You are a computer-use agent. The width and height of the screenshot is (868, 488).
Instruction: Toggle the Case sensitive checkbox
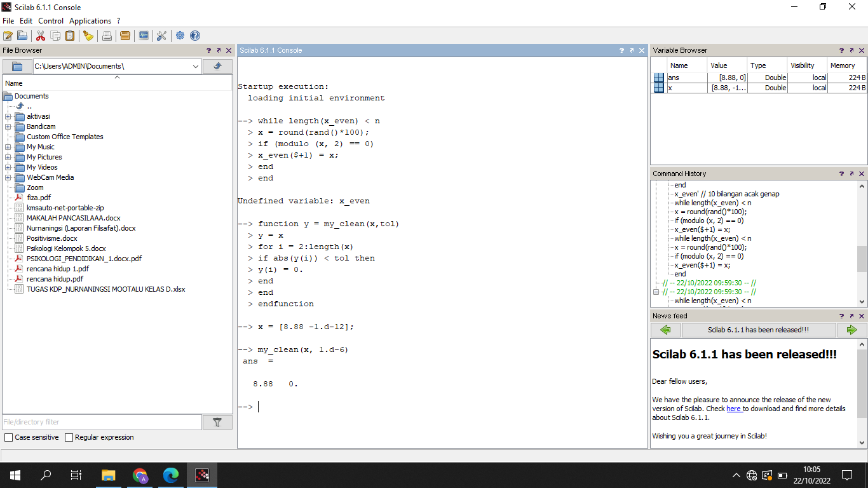[x=8, y=437]
